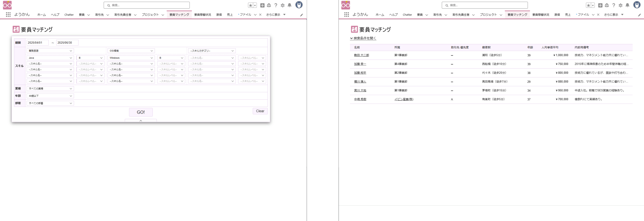
Task: Switch to 要員稼働状況 tab in left window
Action: 203,15
